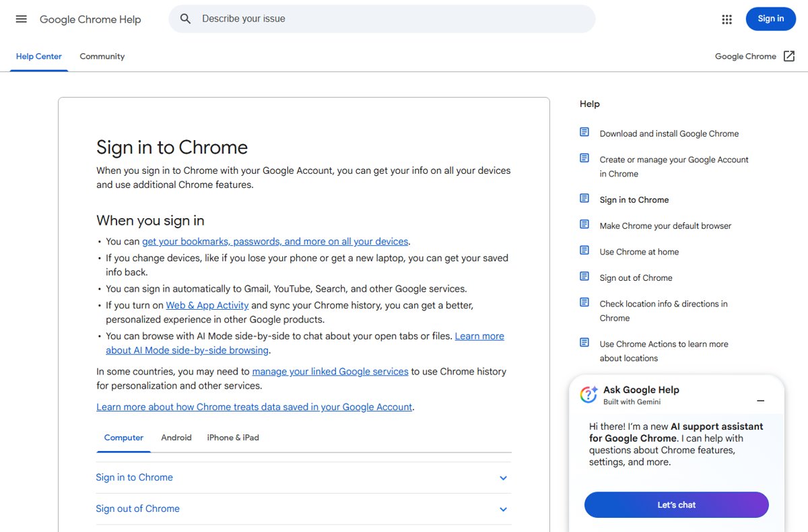Open get your bookmarks, passwords link
The height and width of the screenshot is (532, 808).
275,241
